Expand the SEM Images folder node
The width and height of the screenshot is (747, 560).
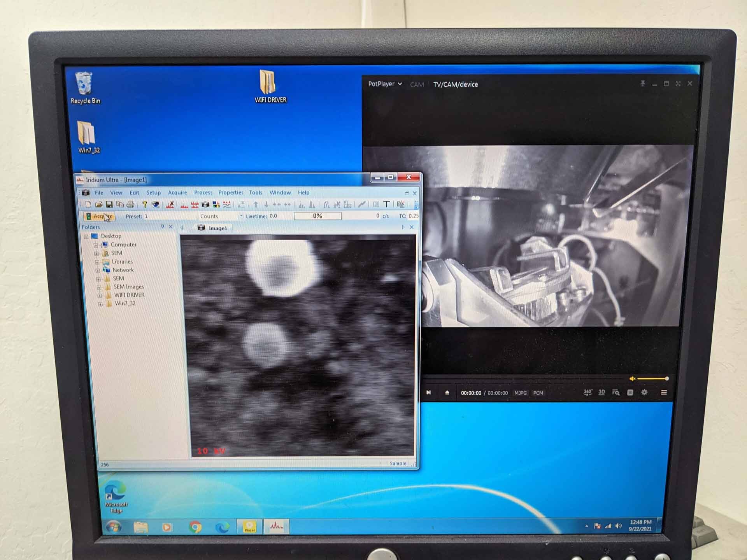99,287
